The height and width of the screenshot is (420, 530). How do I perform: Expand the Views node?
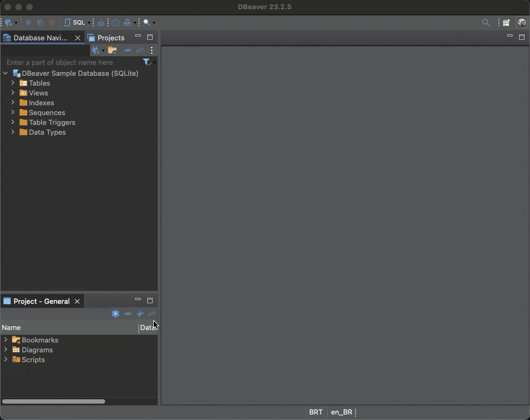coord(13,93)
